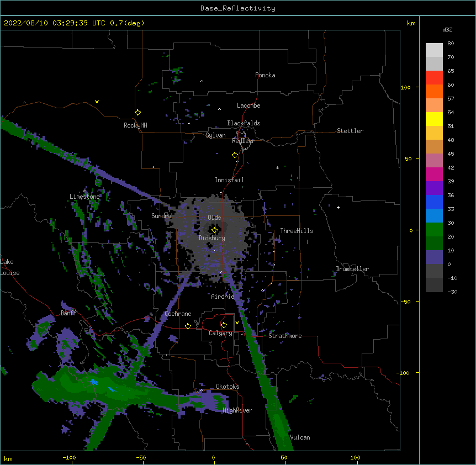Select the magenta swatch in the dBZ legend
476x465 pixels.
[x=434, y=174]
